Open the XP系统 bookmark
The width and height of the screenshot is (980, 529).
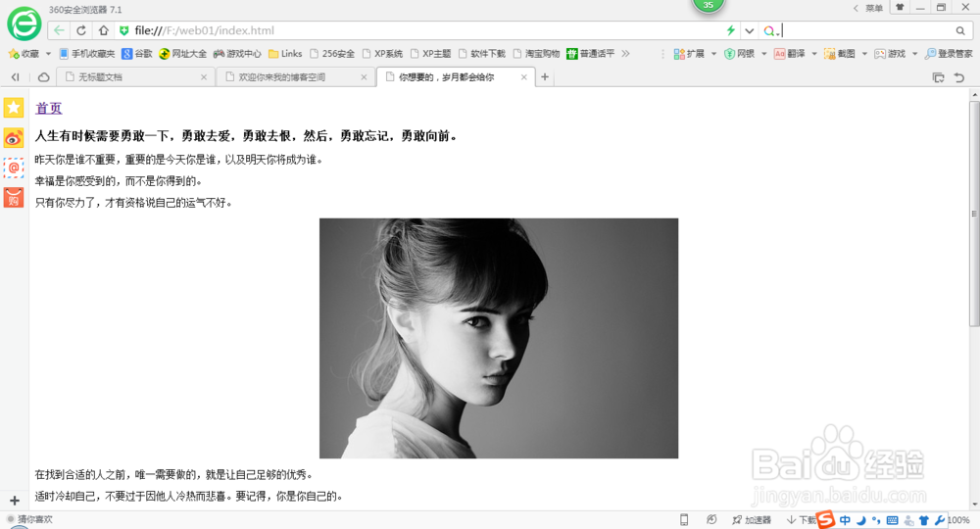[382, 54]
